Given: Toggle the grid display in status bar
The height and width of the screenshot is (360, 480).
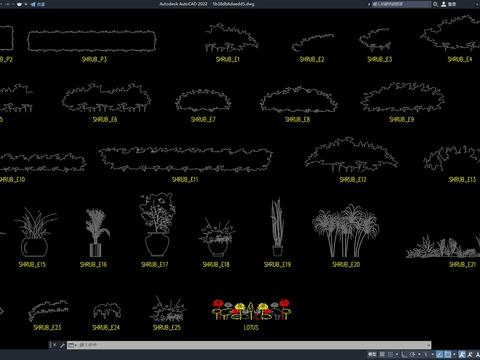Looking at the screenshot, I should pyautogui.click(x=382, y=354).
